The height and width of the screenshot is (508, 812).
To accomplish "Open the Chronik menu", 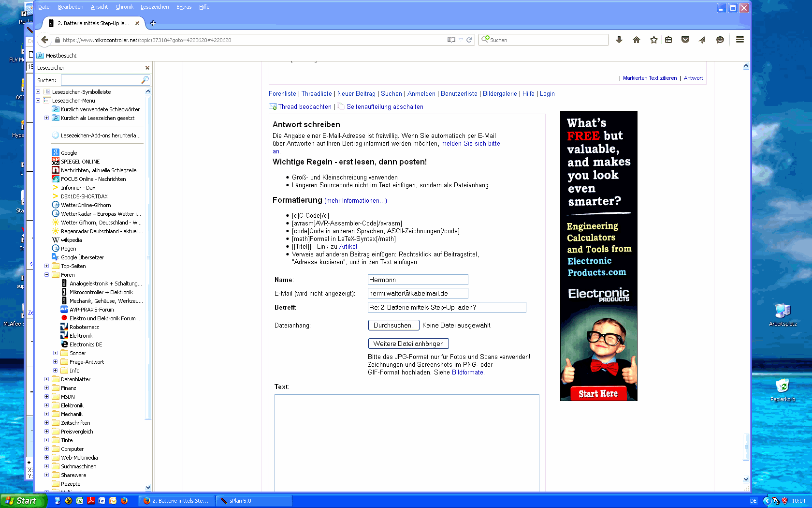I will pos(124,7).
